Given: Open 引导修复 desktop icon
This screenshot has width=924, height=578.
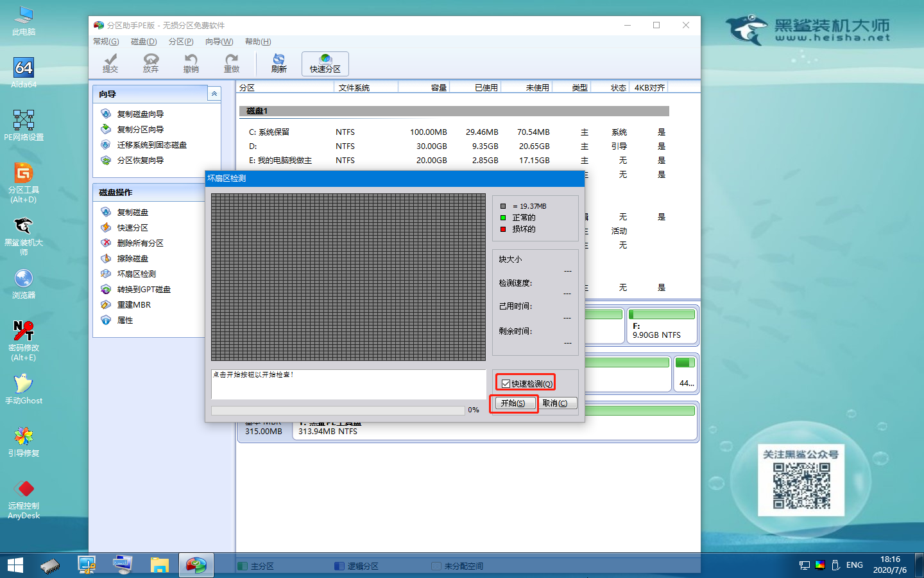Looking at the screenshot, I should click(24, 442).
